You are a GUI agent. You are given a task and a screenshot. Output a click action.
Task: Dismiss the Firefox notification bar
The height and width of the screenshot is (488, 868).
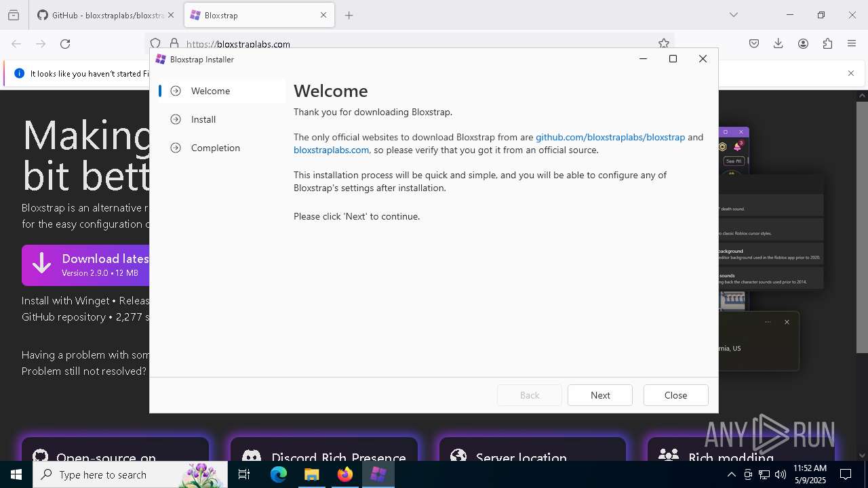[x=851, y=73]
